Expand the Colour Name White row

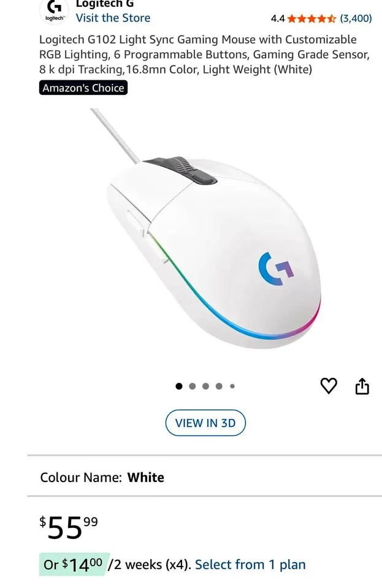pos(205,477)
